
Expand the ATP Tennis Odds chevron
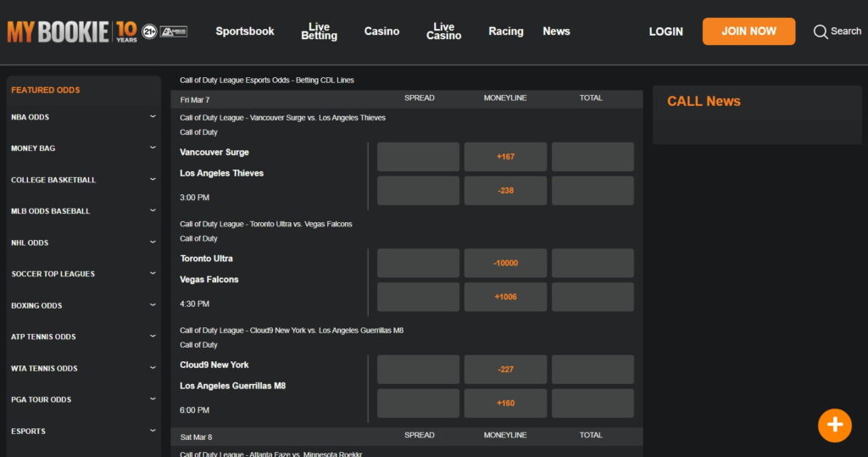[153, 337]
